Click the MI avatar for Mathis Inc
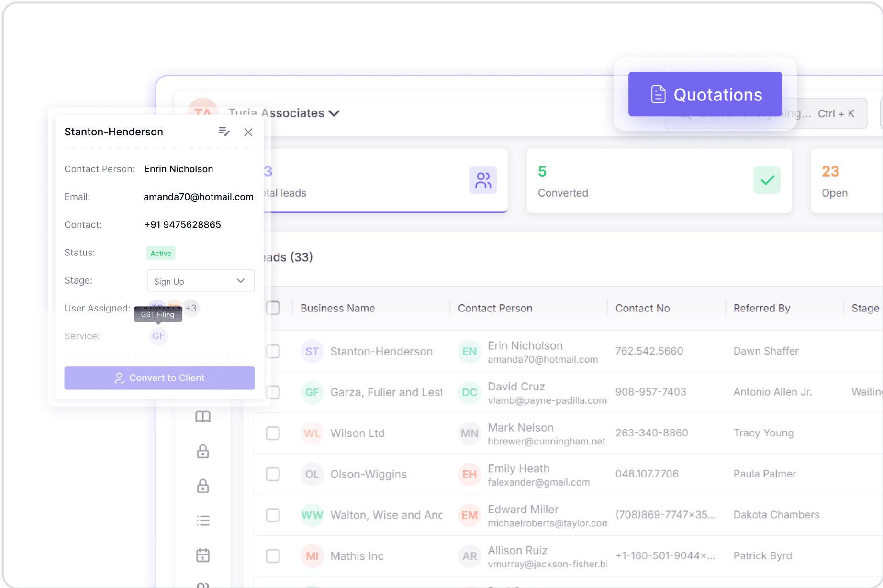Viewport: 883px width, 588px height. 312,556
